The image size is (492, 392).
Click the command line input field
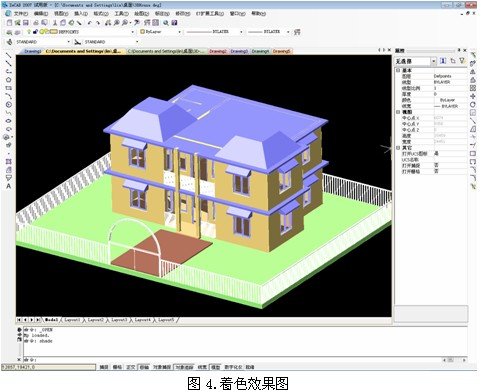233,360
